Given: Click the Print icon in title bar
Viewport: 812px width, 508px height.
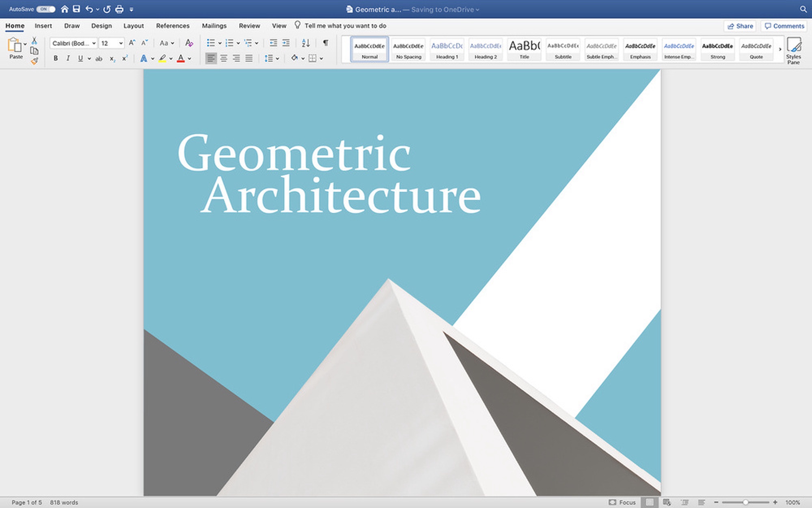Looking at the screenshot, I should pyautogui.click(x=119, y=9).
